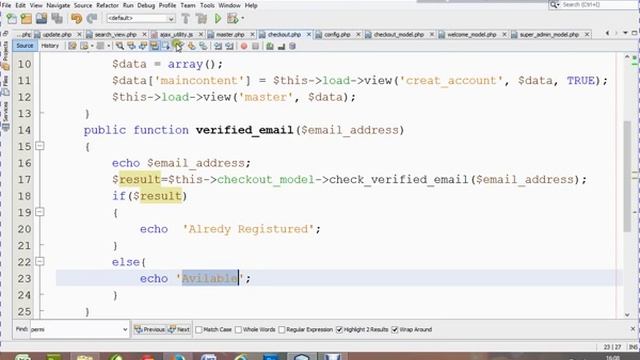Enable the Regular Expression checkbox
Viewport: 640px width, 360px height.
[x=282, y=329]
